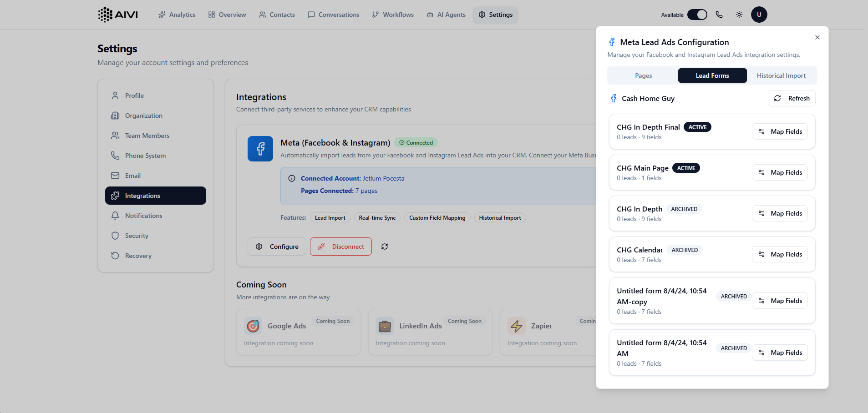868x413 pixels.
Task: Click the Google Ads integration icon
Action: point(253,326)
